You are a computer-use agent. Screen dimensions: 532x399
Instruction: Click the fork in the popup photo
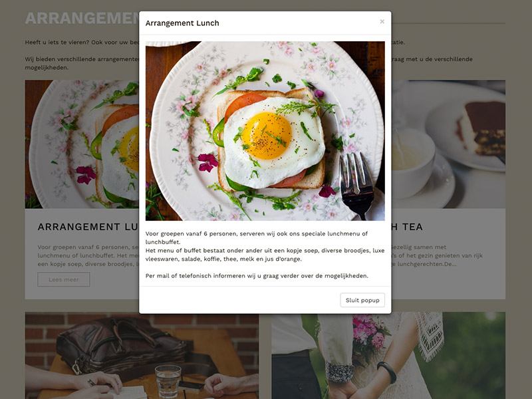click(356, 185)
